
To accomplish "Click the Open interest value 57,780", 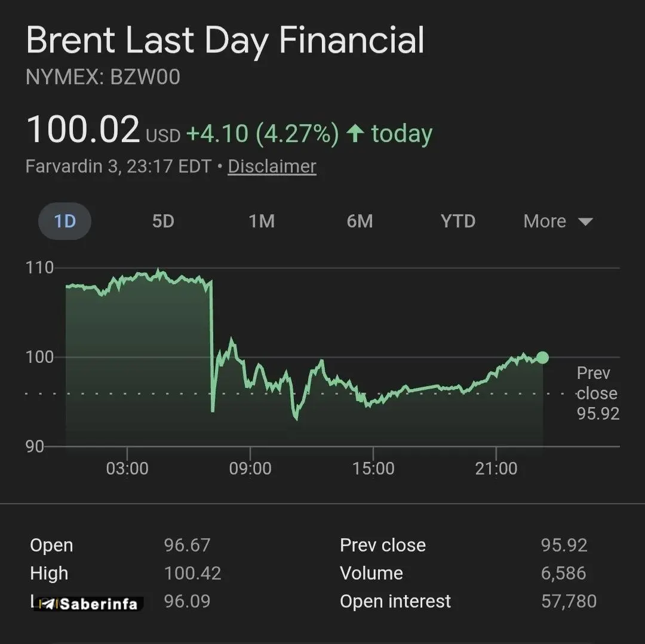I will (x=569, y=601).
